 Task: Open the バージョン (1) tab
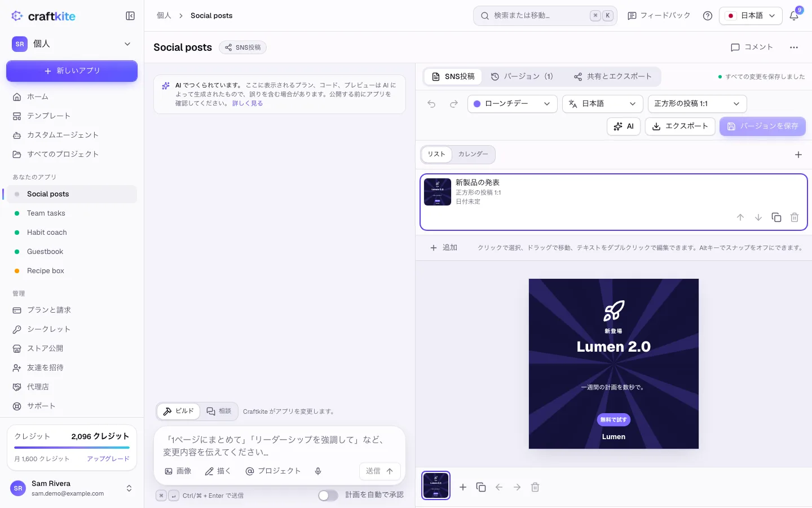tap(522, 77)
